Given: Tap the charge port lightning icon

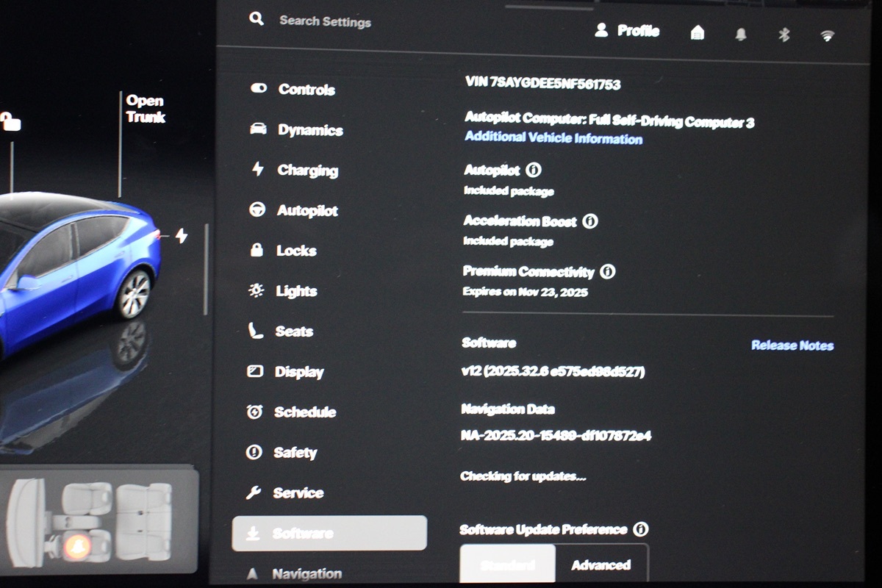Looking at the screenshot, I should pos(181,236).
